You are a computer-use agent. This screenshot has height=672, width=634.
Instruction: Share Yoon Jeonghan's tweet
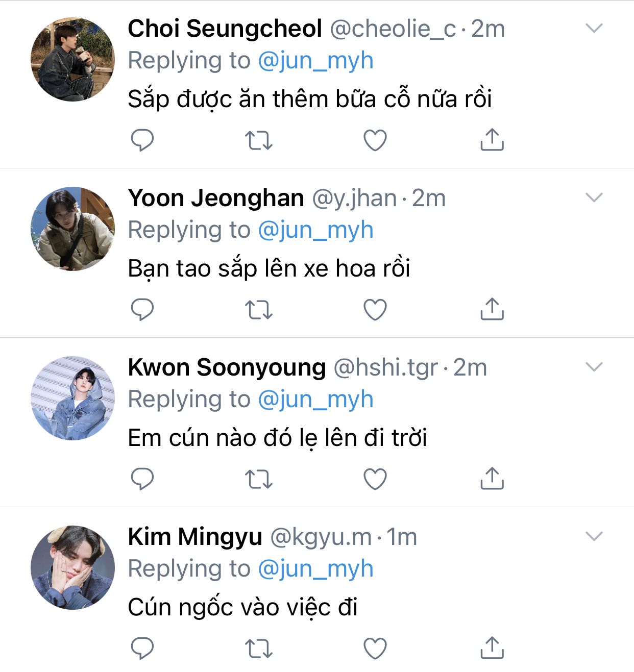tap(492, 309)
